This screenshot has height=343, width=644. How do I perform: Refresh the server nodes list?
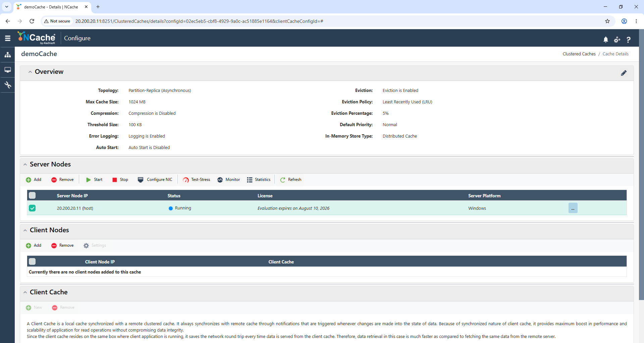point(290,180)
